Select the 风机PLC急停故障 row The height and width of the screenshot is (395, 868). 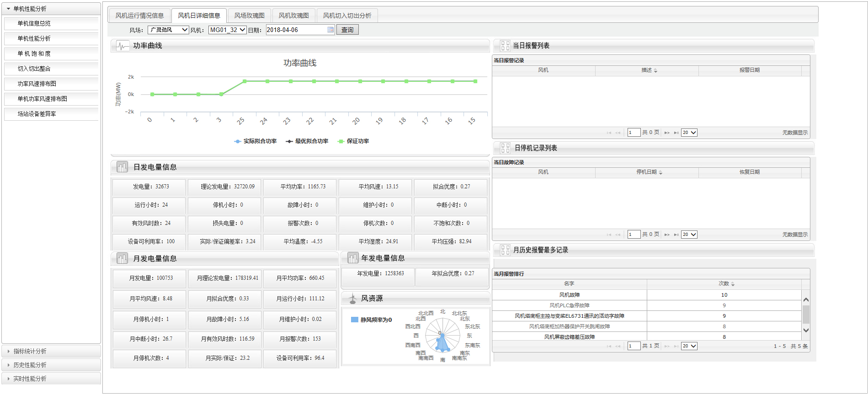pyautogui.click(x=647, y=305)
